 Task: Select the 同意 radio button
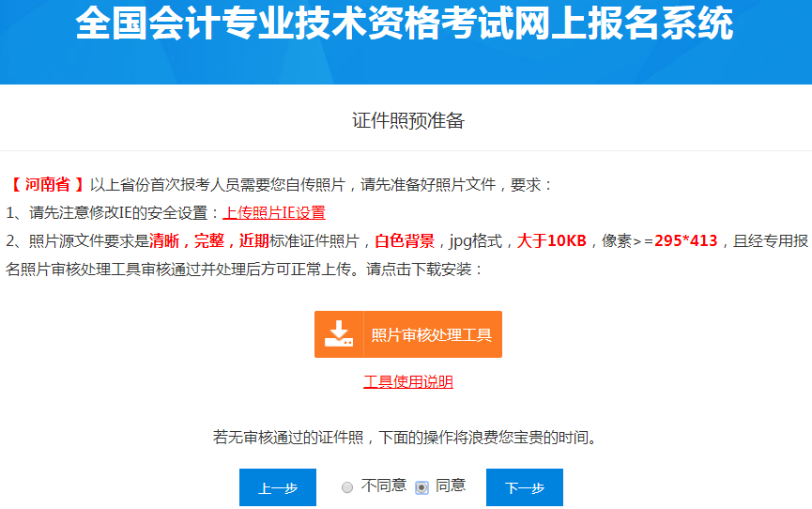tap(421, 487)
